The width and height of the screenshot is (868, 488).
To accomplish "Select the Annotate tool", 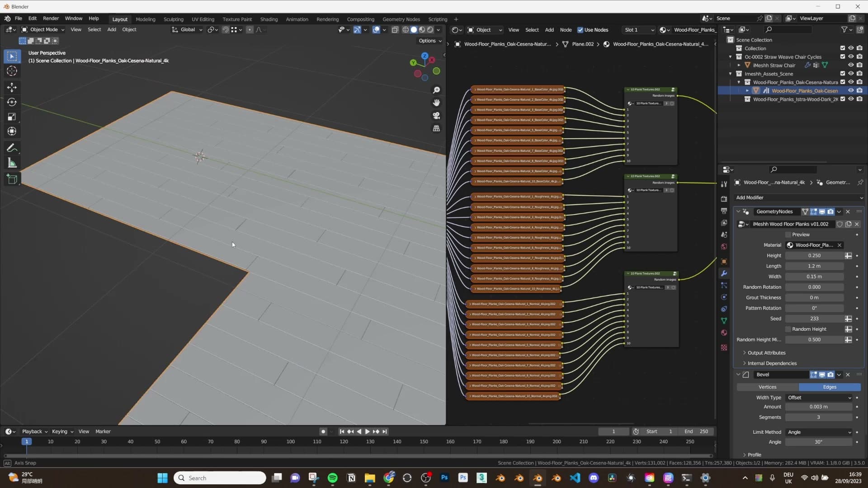I will coord(12,148).
